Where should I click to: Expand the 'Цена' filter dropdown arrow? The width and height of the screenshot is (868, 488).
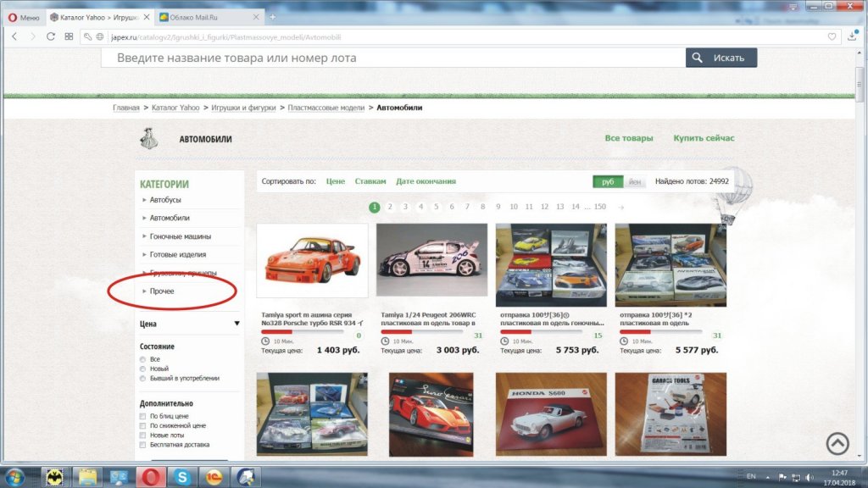click(236, 324)
